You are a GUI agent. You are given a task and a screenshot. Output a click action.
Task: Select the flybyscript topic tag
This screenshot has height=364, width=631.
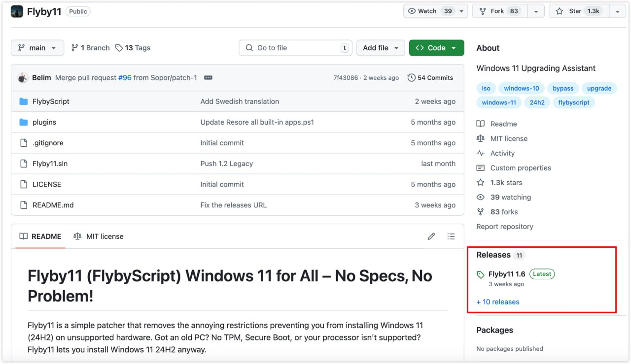574,102
